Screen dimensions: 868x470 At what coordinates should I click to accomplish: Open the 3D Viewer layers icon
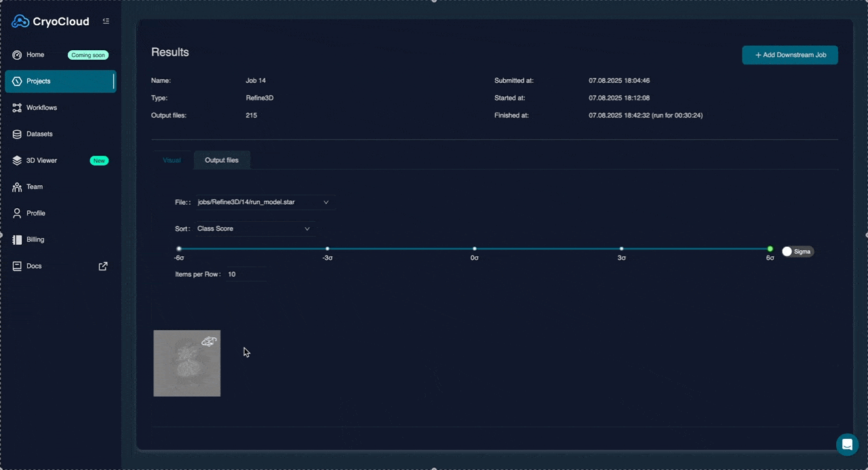pos(16,160)
